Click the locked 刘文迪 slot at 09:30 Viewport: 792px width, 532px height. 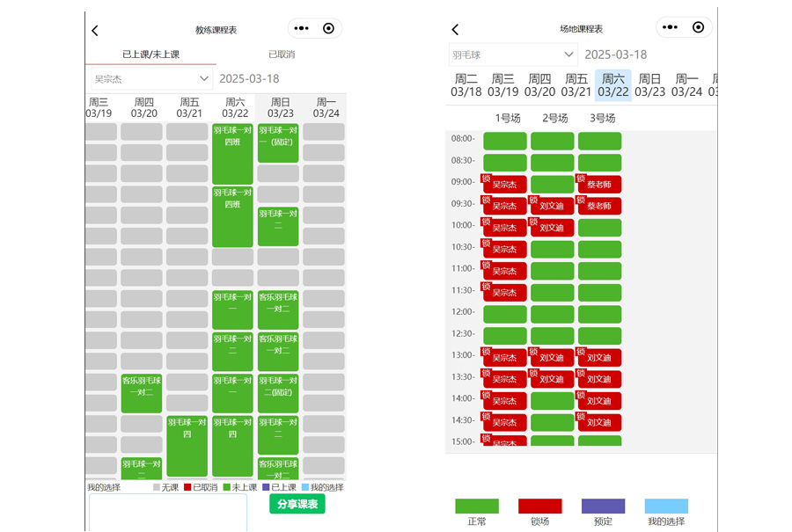(x=552, y=207)
